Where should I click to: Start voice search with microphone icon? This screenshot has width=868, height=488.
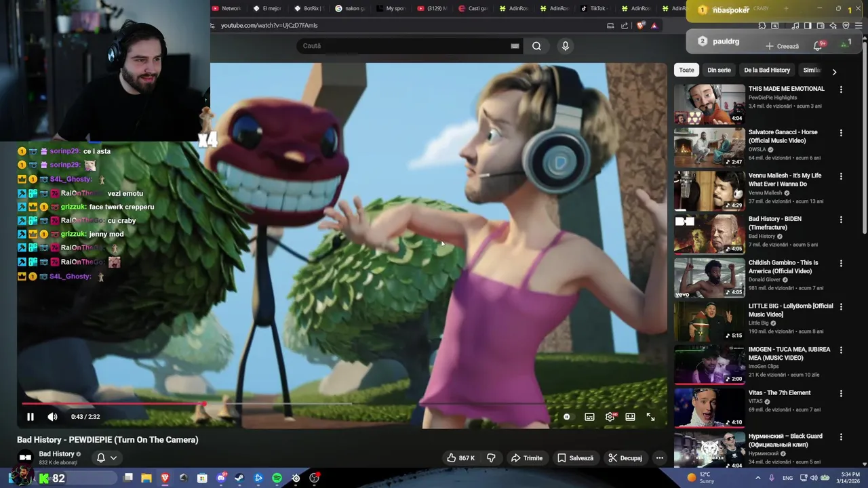tap(565, 46)
